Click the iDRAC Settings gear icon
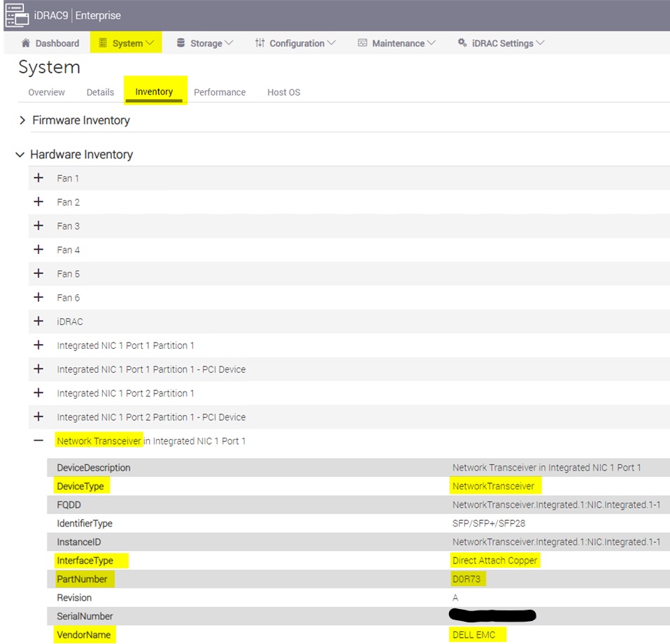Image resolution: width=670 pixels, height=644 pixels. 462,43
